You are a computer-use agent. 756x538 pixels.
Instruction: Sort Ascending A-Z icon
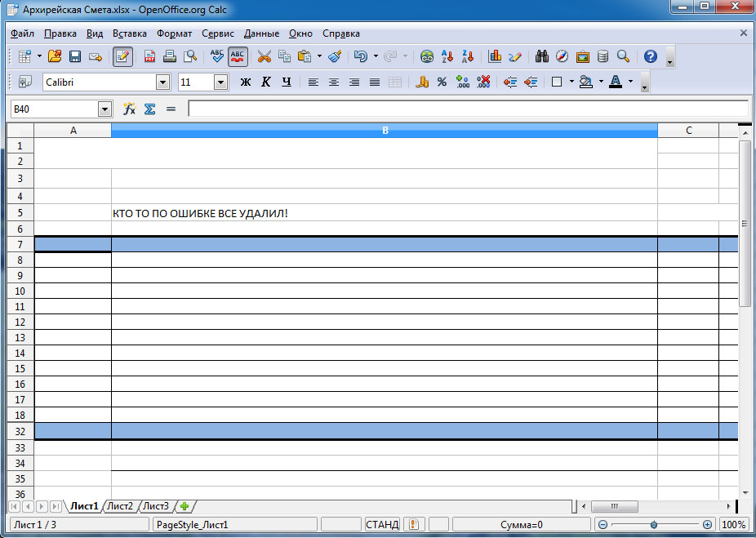pyautogui.click(x=447, y=57)
